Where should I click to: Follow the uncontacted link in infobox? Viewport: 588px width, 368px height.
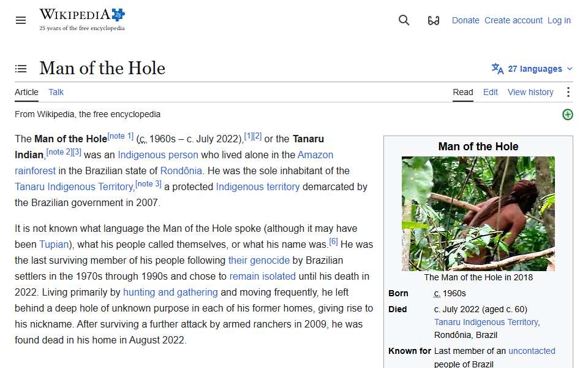tap(532, 351)
